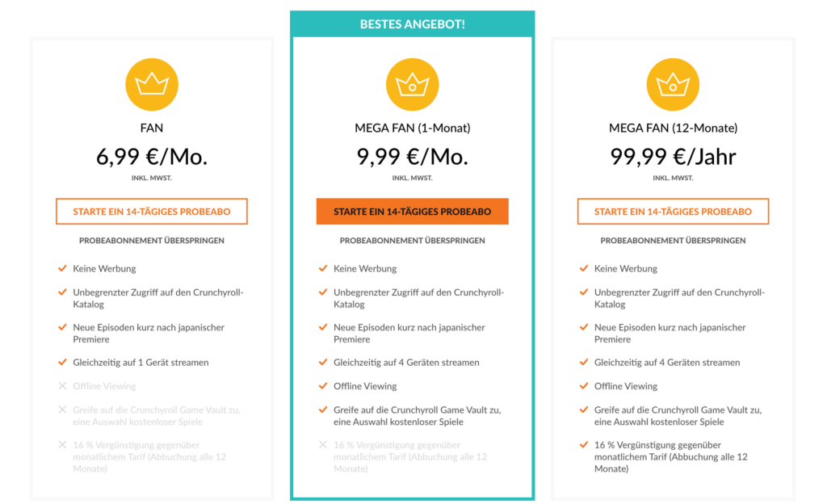Click the MEGA FAN 12-Monate crown icon
This screenshot has height=504, width=827.
pyautogui.click(x=673, y=85)
